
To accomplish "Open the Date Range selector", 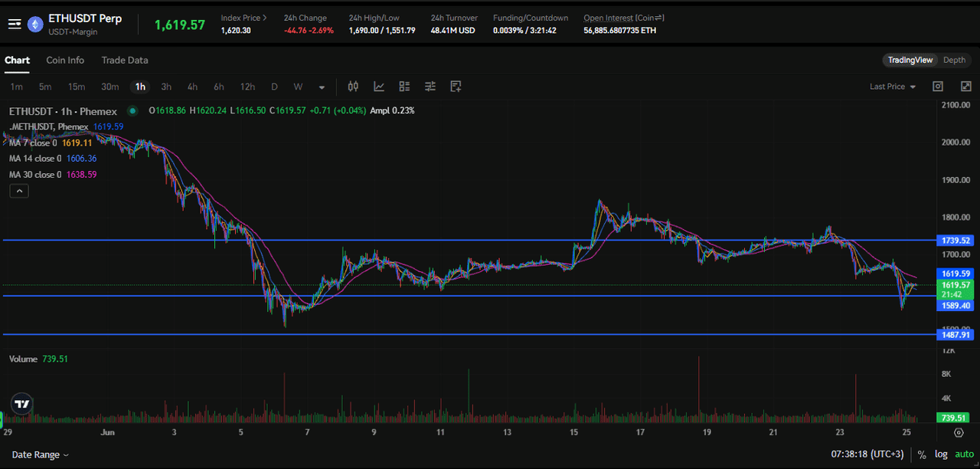I will 40,454.
